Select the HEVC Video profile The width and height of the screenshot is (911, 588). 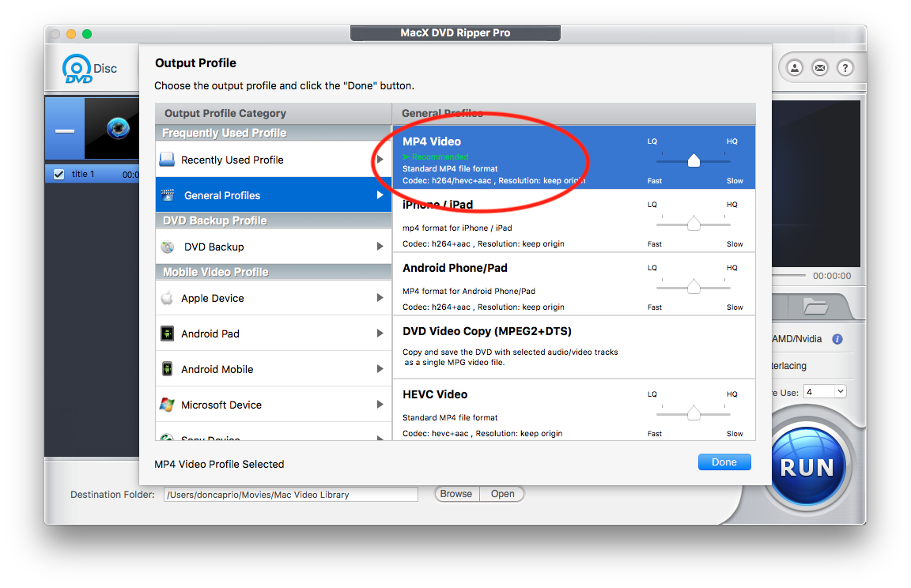pos(574,410)
